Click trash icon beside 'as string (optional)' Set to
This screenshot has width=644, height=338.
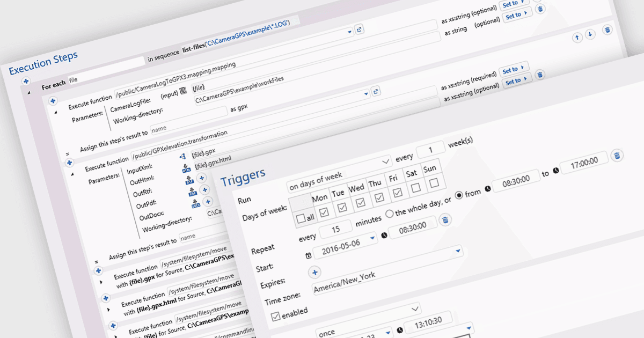[540, 9]
